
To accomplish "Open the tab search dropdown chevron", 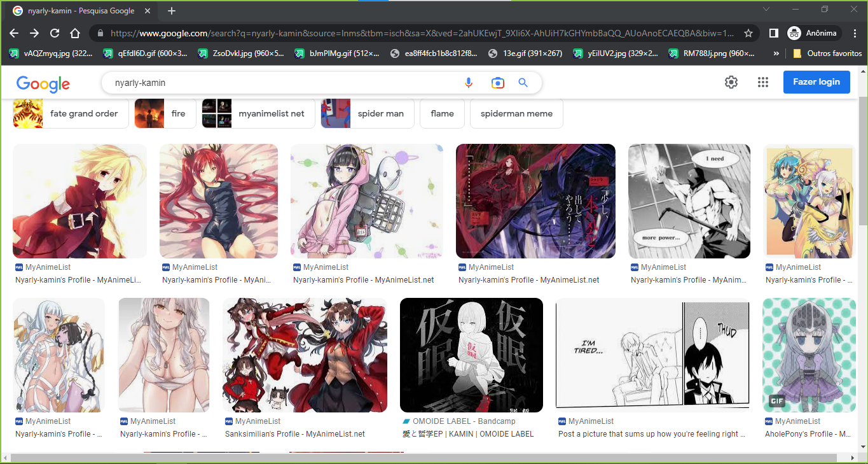I will point(766,10).
